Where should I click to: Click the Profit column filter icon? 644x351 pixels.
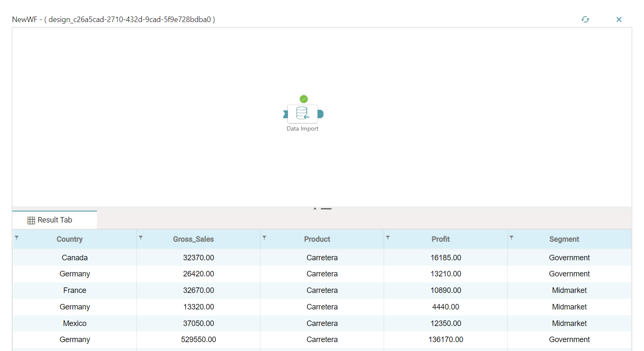click(388, 238)
